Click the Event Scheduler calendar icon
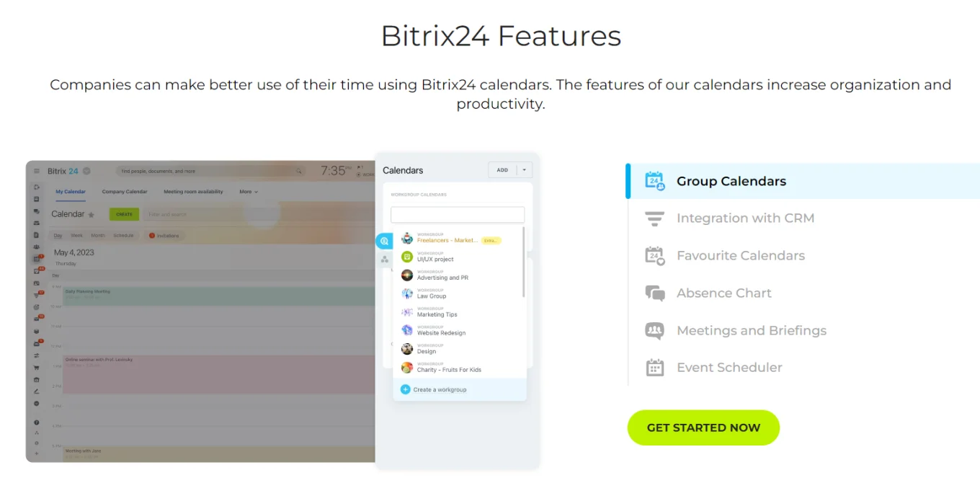The width and height of the screenshot is (980, 483). [x=654, y=368]
